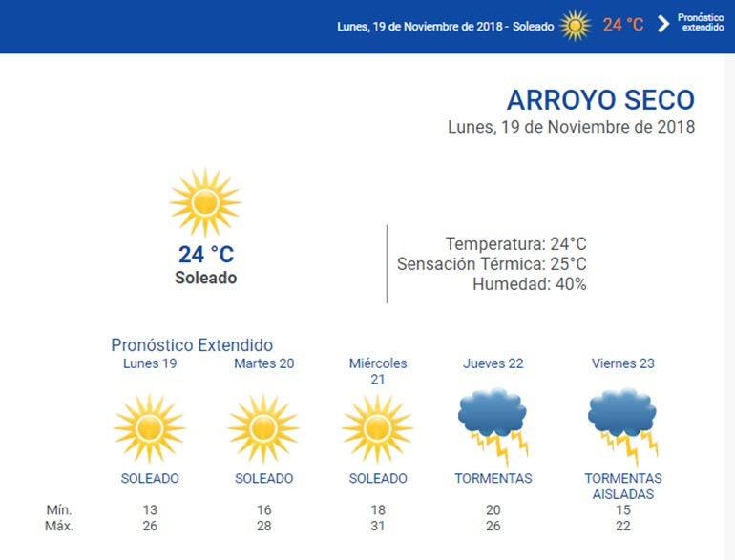Click the Sensación Térmica: 25°C line
This screenshot has width=735, height=560.
point(492,264)
